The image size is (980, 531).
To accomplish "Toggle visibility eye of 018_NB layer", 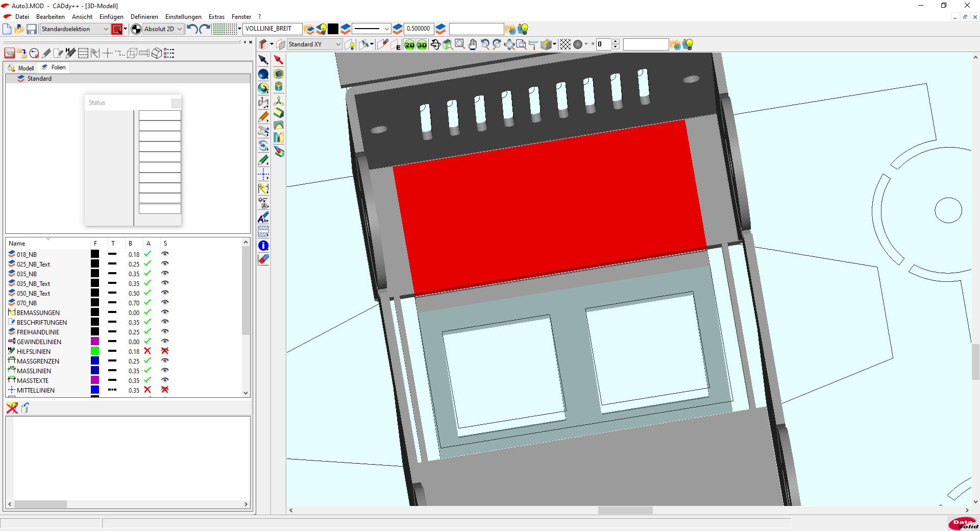I will [x=165, y=254].
